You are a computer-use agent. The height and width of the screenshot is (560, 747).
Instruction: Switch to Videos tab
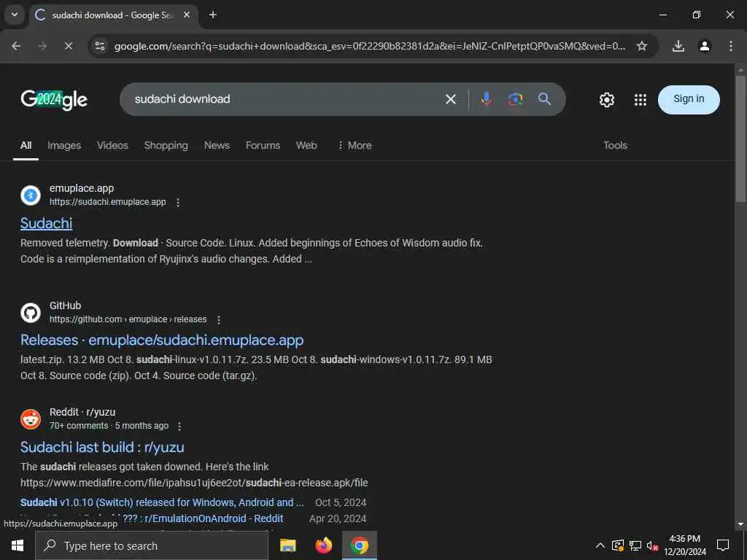click(x=112, y=146)
